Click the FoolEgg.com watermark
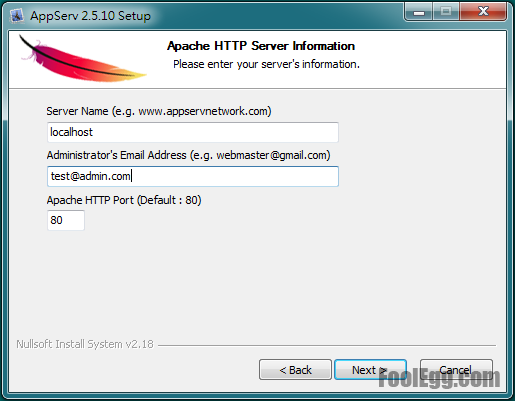 coord(439,378)
